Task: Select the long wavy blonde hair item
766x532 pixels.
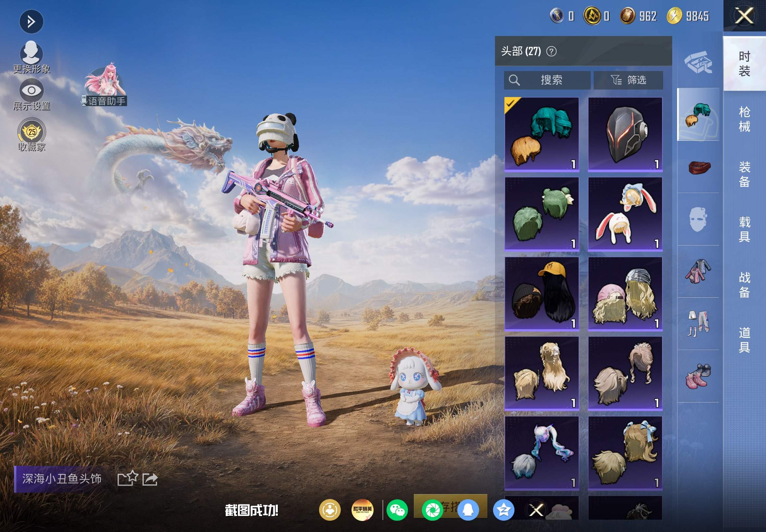Action: 542,373
